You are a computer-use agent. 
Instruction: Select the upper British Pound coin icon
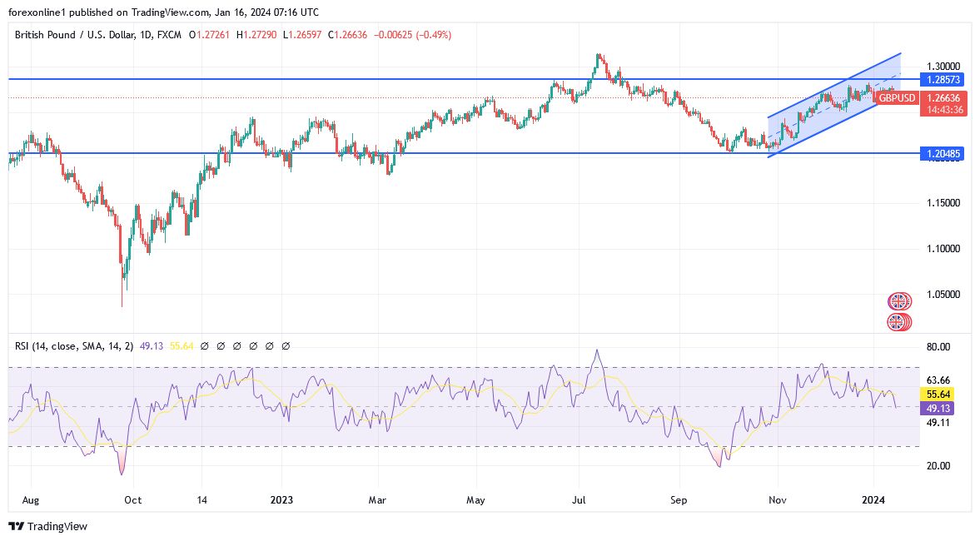(898, 299)
